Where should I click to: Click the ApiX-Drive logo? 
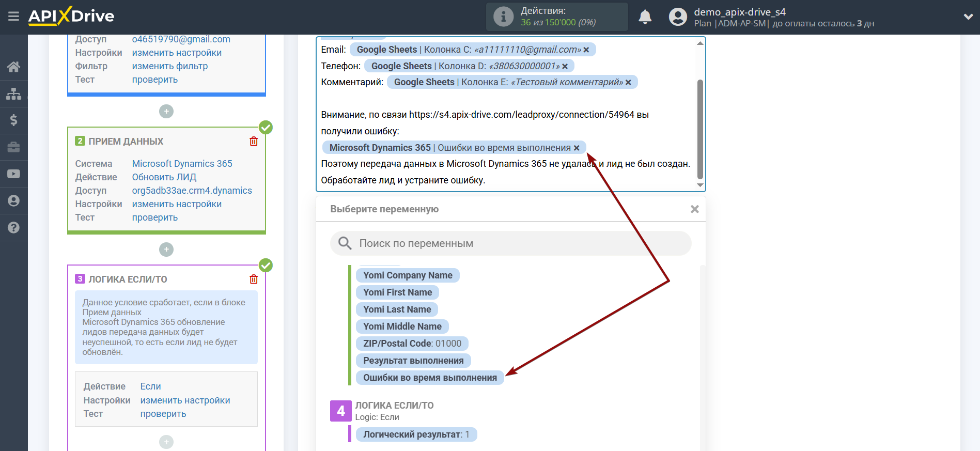(71, 16)
